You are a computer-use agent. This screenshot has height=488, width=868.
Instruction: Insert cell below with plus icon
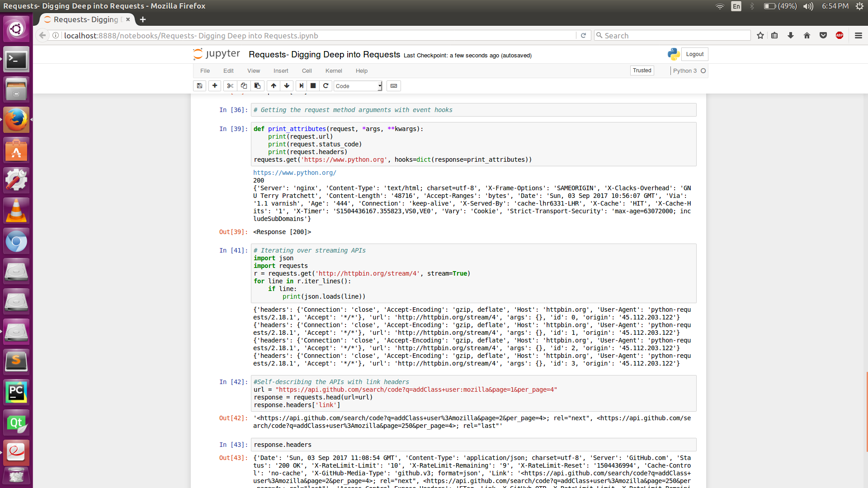pyautogui.click(x=215, y=86)
